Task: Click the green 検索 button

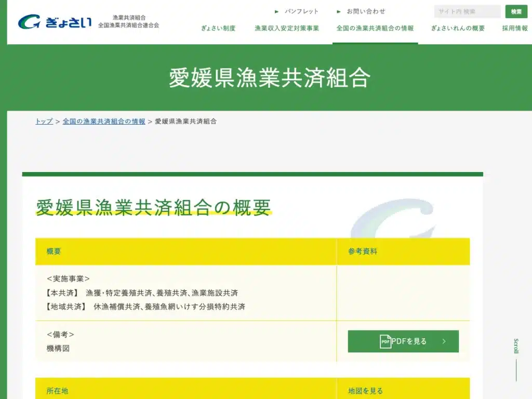Action: coord(516,11)
